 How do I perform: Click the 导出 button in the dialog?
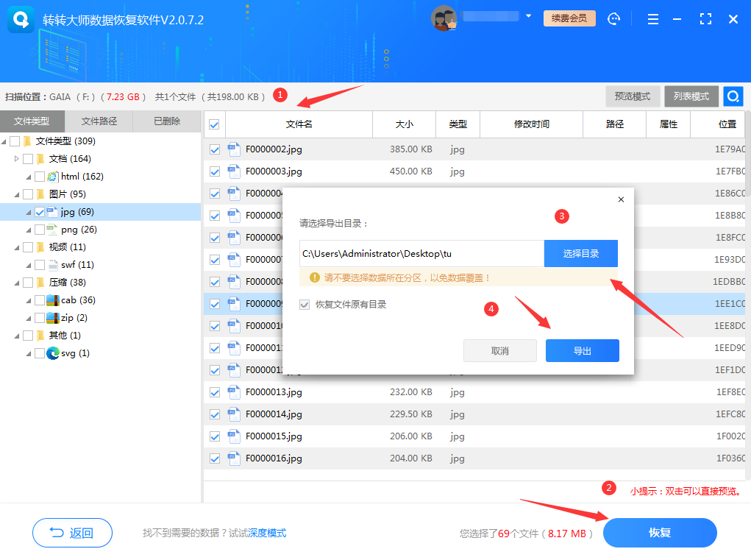pyautogui.click(x=582, y=350)
